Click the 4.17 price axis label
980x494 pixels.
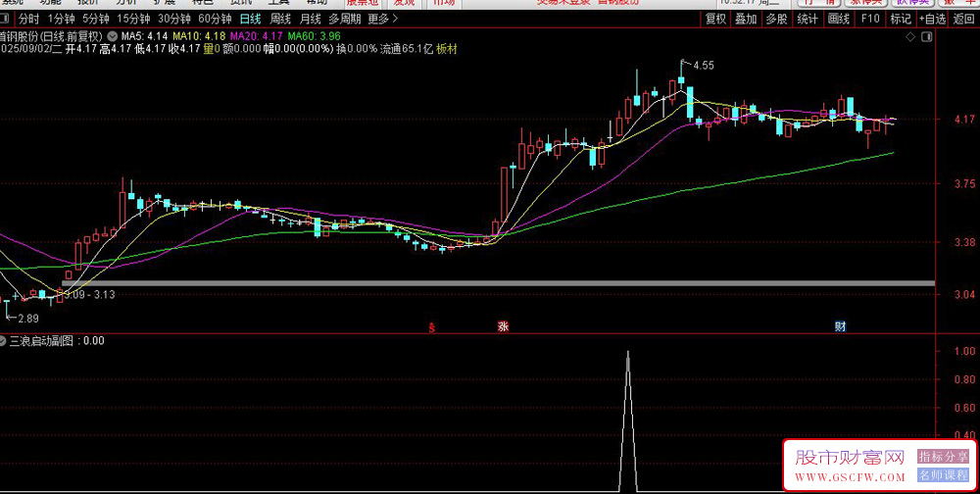tap(962, 119)
